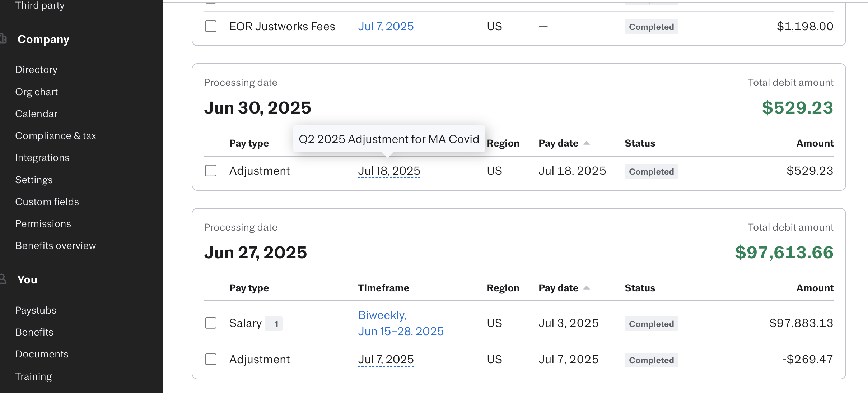This screenshot has width=868, height=393.
Task: Click the Jul 18, 2025 adjustment date link
Action: [x=389, y=171]
